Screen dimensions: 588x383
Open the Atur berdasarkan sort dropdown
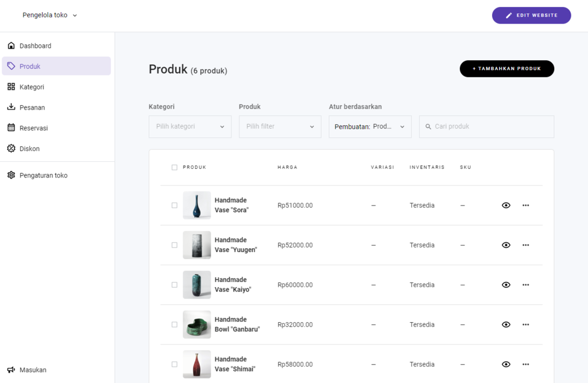(370, 127)
